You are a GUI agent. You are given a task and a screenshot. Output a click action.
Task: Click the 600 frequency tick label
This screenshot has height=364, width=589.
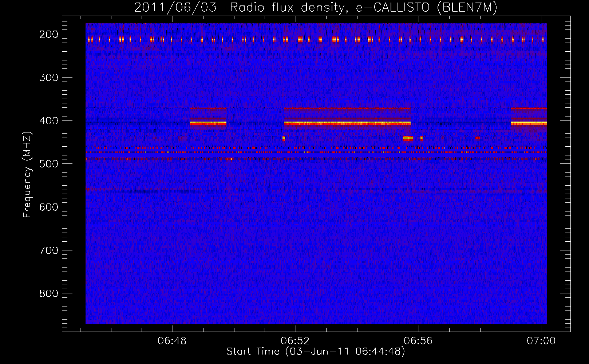tap(48, 207)
